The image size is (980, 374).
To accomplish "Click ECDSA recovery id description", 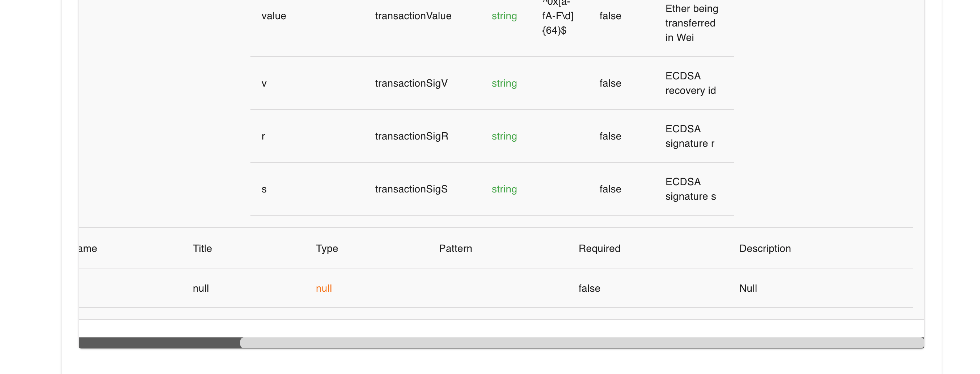I will (690, 83).
